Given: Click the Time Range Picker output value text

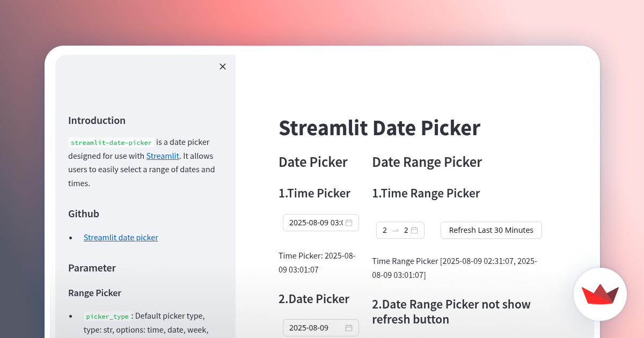Looking at the screenshot, I should (455, 268).
